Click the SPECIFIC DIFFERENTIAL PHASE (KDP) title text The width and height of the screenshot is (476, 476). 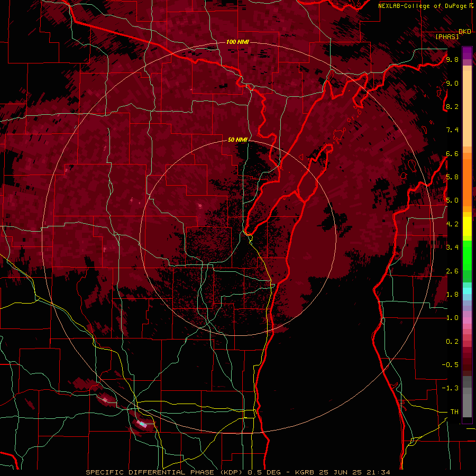pos(165,472)
